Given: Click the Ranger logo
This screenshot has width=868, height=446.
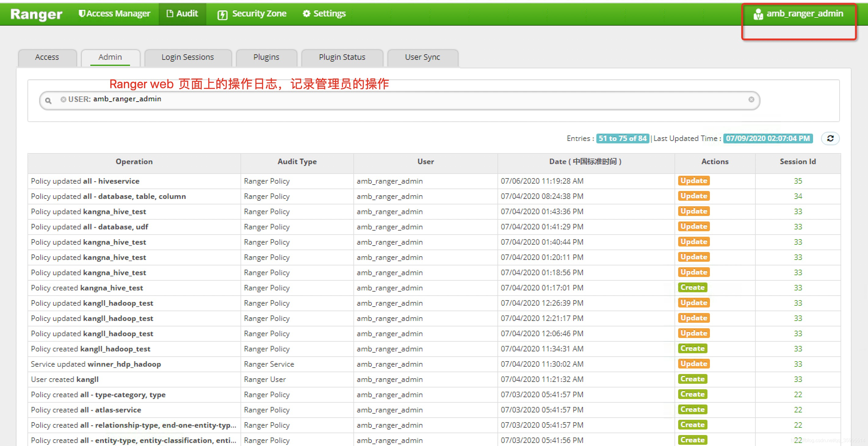Looking at the screenshot, I should [36, 14].
